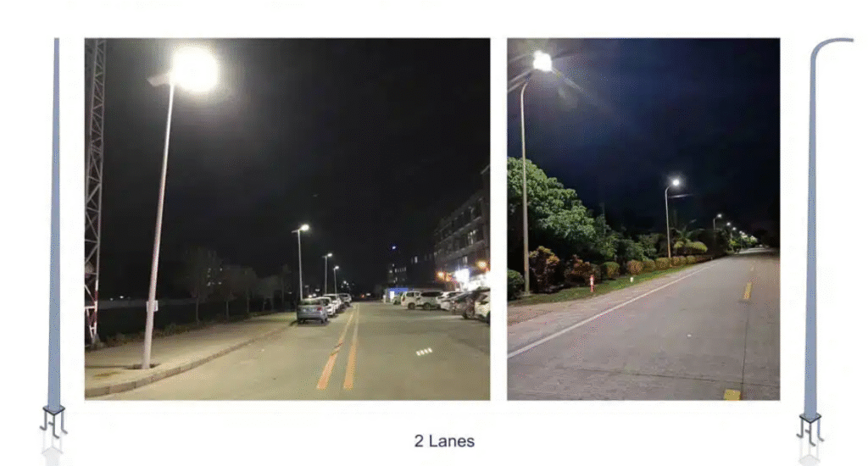Viewport: 868px width, 466px height.
Task: Select the curved-arm pole illustration on right
Action: click(822, 242)
